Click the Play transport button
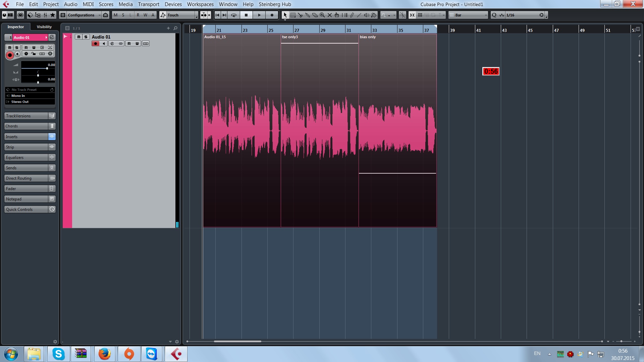 coord(259,15)
